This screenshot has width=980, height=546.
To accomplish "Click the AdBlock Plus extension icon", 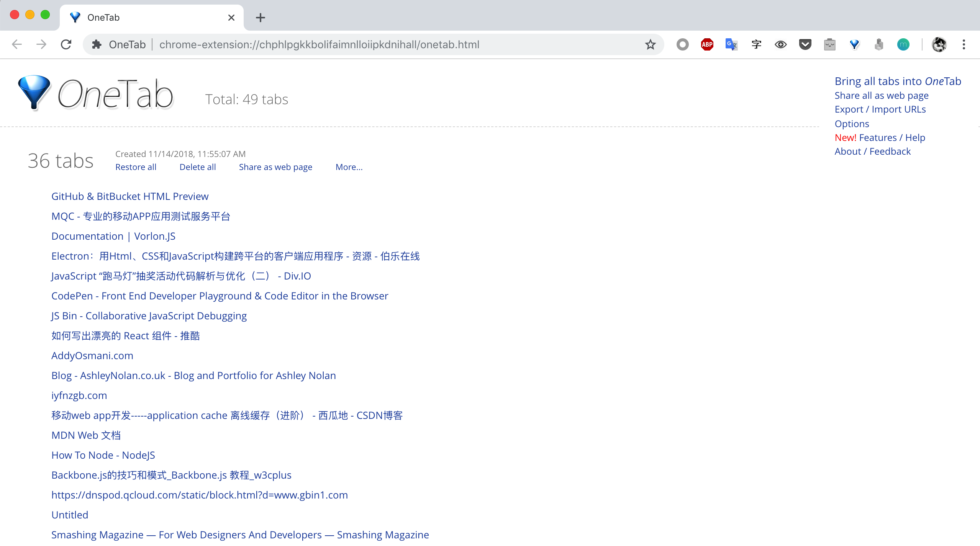I will pyautogui.click(x=707, y=44).
